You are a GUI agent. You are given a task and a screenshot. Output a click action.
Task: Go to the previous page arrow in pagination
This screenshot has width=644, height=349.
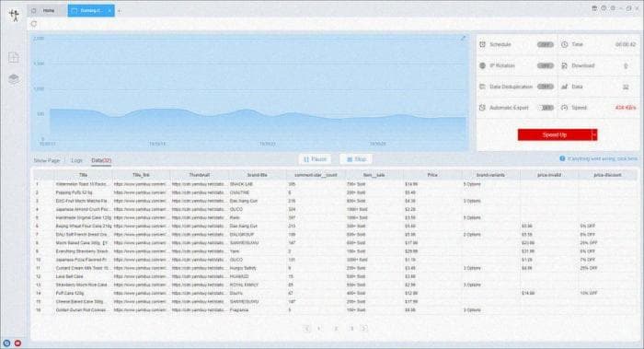pyautogui.click(x=306, y=328)
